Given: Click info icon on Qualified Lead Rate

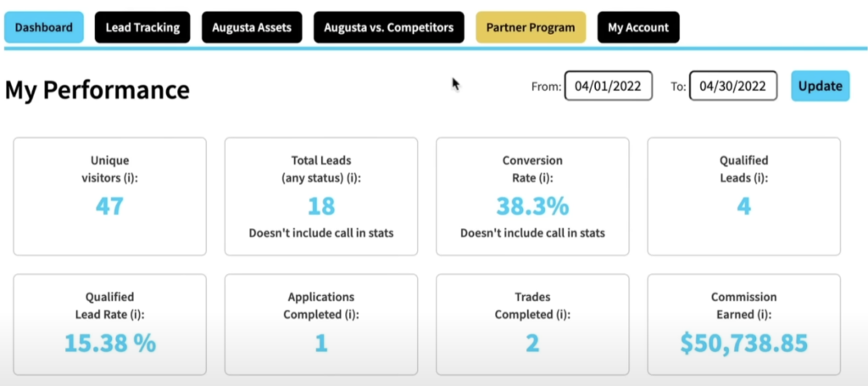Looking at the screenshot, I should coord(137,315).
